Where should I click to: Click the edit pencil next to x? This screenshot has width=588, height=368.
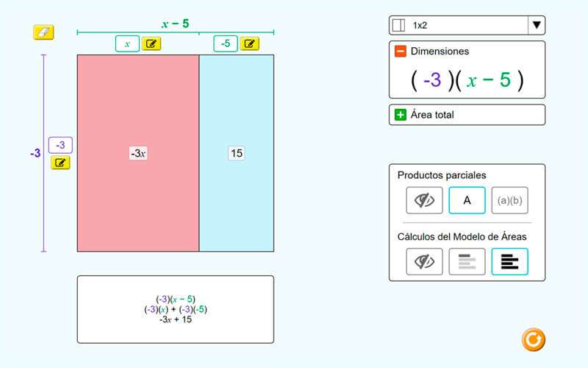(151, 43)
